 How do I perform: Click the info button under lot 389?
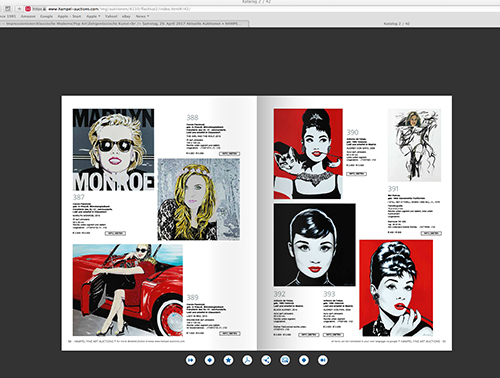(x=230, y=333)
